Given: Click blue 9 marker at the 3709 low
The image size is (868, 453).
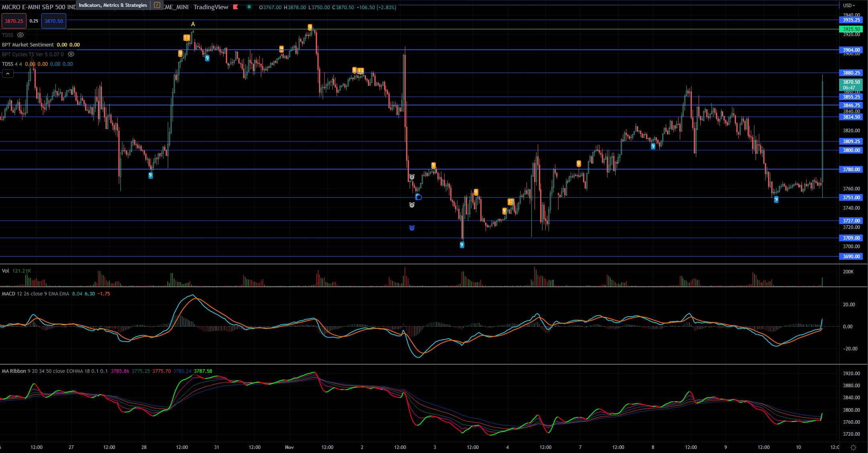Looking at the screenshot, I should (462, 245).
